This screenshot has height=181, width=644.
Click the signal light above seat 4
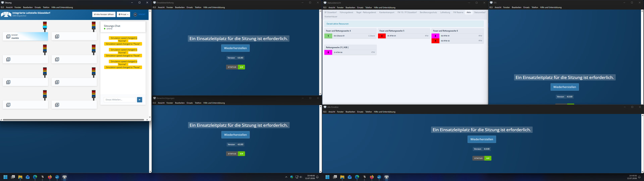click(94, 50)
